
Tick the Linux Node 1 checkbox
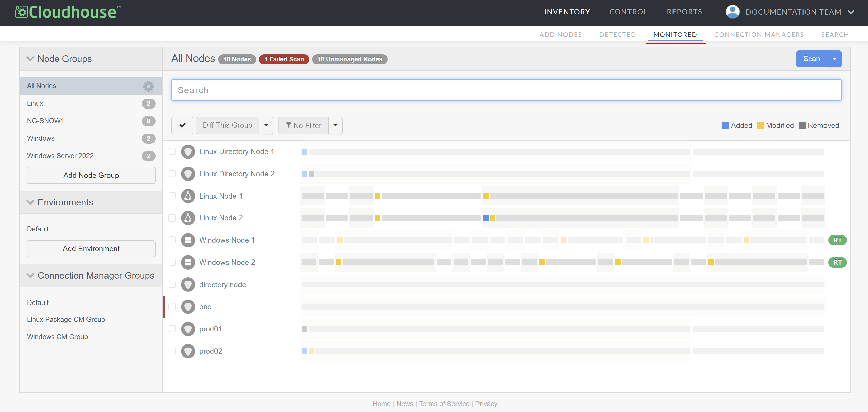point(172,196)
